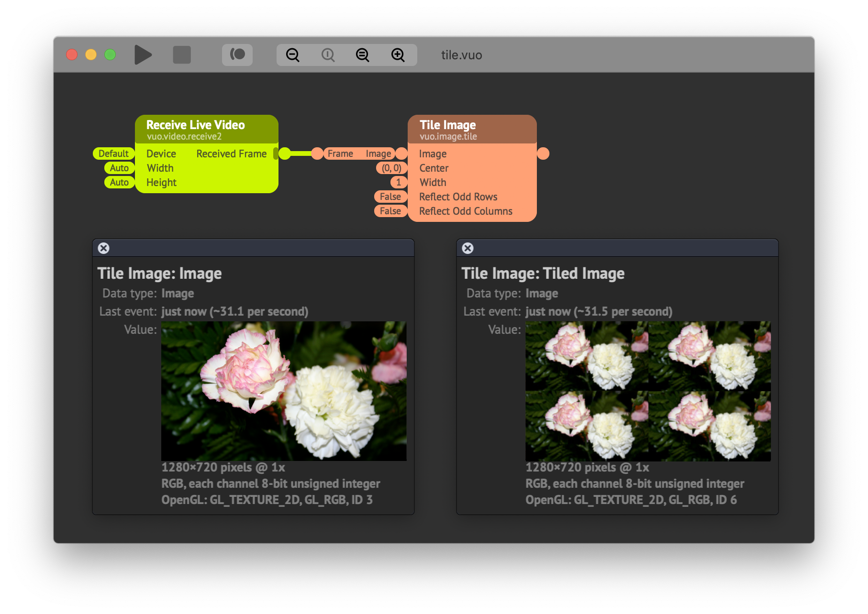The width and height of the screenshot is (868, 614).
Task: Click the Auto constant for Width
Action: 119,168
